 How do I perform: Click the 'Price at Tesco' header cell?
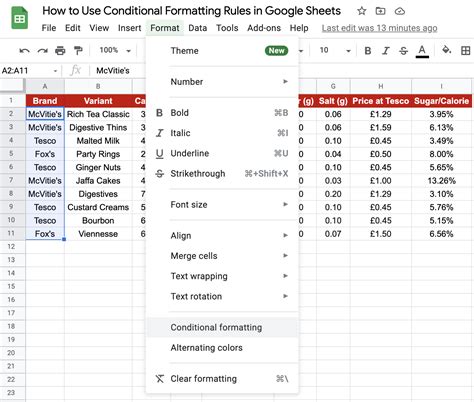(381, 101)
